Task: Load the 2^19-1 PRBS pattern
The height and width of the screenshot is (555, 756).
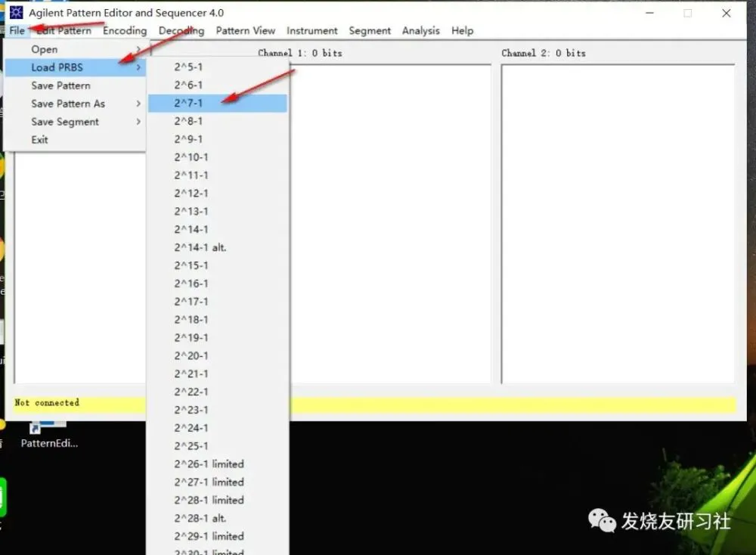Action: pos(218,337)
